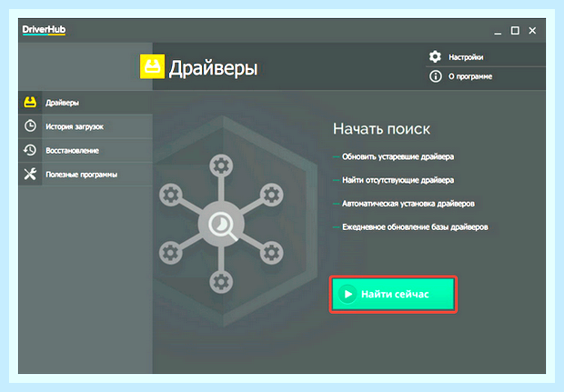564x392 pixels.
Task: Click the useful programs tools icon
Action: [30, 174]
